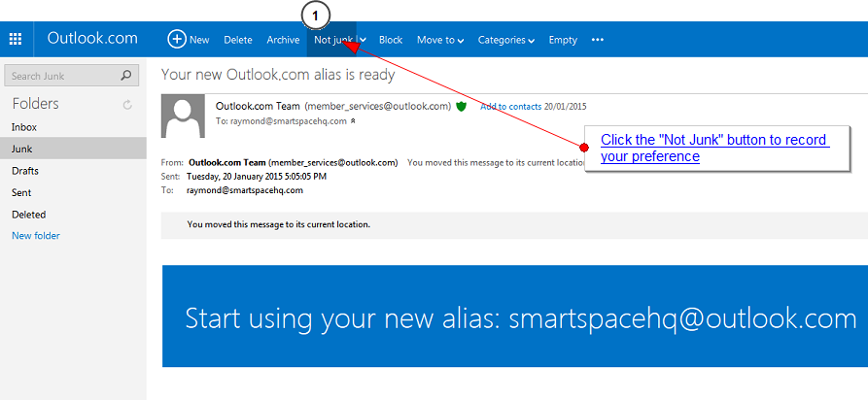Collapse recipient details with the up-chevron icon
This screenshot has width=868, height=400.
(x=353, y=120)
